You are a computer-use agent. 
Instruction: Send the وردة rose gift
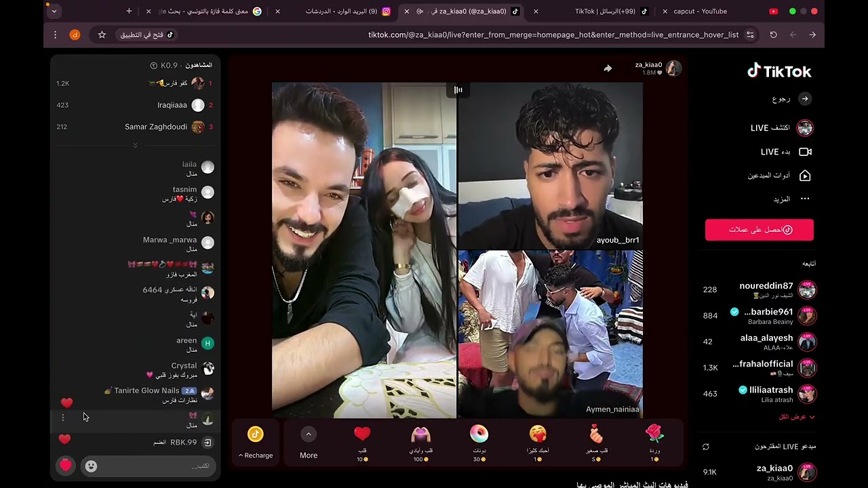[654, 433]
